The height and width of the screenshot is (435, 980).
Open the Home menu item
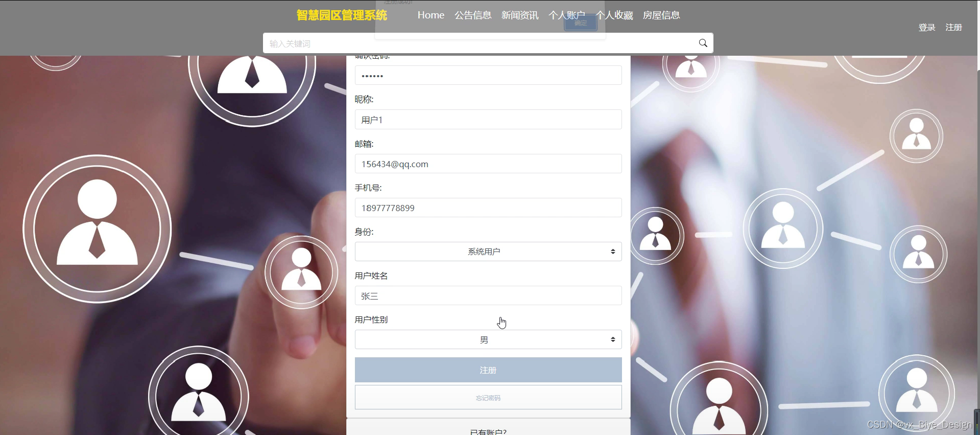click(x=431, y=15)
